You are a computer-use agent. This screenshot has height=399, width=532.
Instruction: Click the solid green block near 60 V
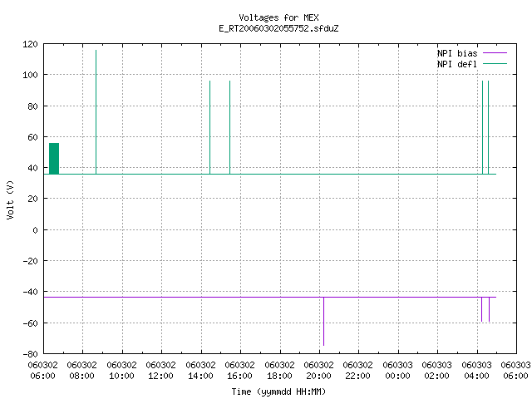coord(54,159)
